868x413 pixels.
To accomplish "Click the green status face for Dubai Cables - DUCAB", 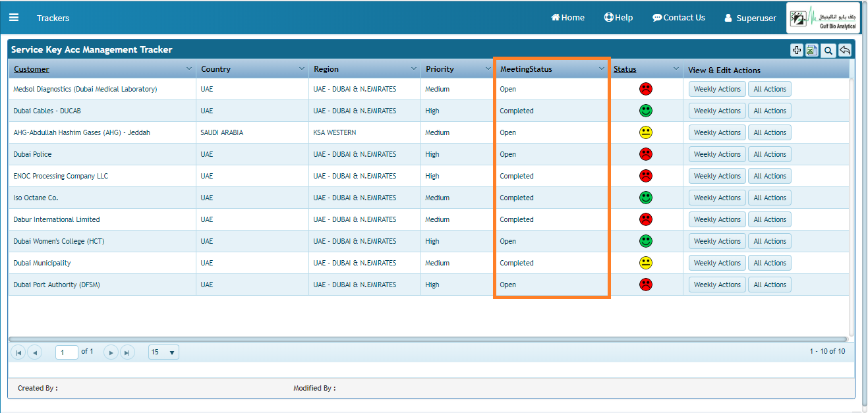I will (x=646, y=111).
